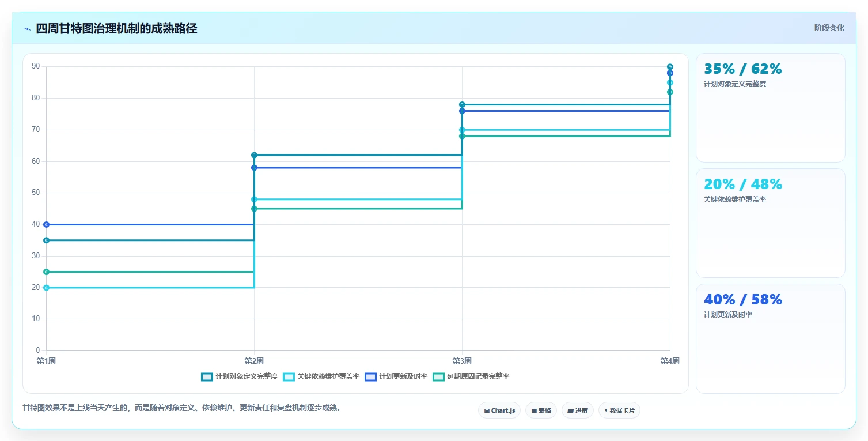Click the green 25 data point at 第1周

pos(46,272)
